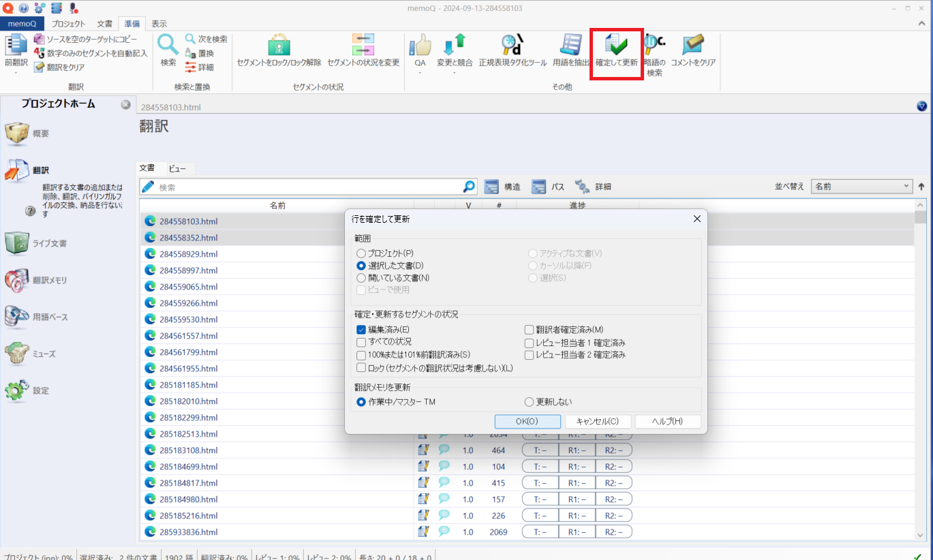
Task: Check 100%または101%前翻訳済み(S) checkbox
Action: pyautogui.click(x=361, y=355)
